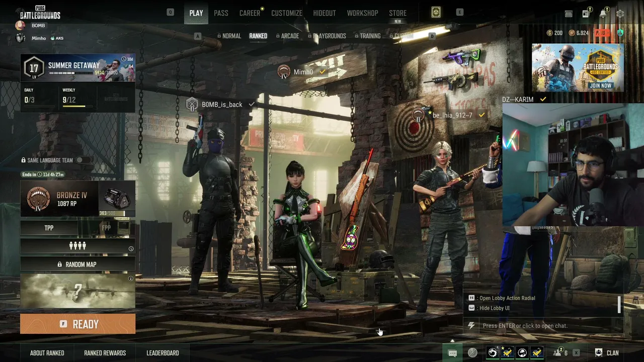The width and height of the screenshot is (644, 362).
Task: Click the BOMB player avatar top left
Action: [20, 26]
